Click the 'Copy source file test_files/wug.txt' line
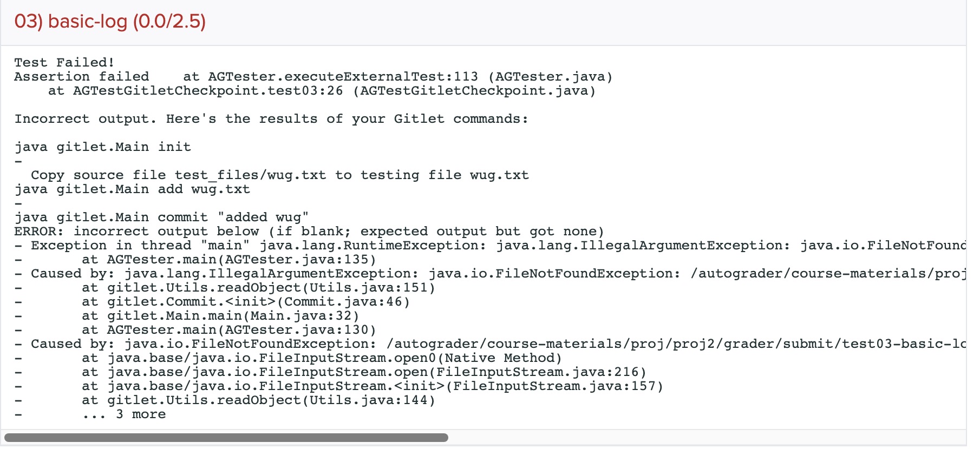980x449 pixels. [279, 175]
